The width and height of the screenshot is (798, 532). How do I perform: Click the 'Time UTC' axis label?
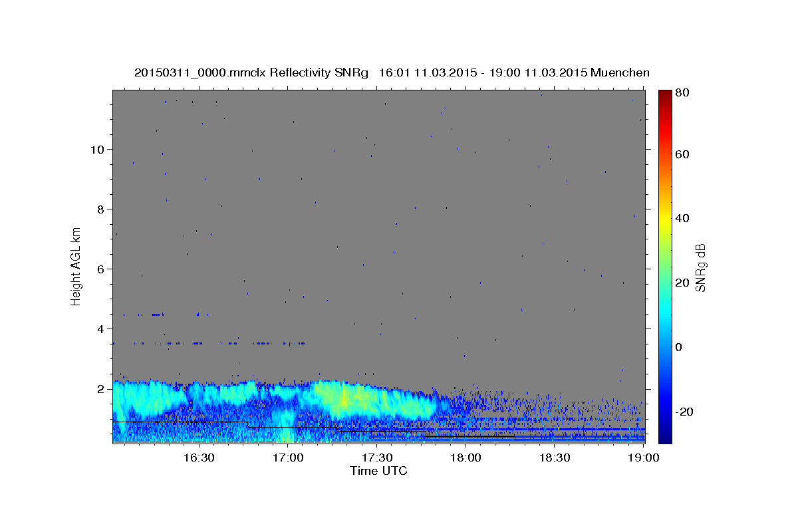click(378, 471)
